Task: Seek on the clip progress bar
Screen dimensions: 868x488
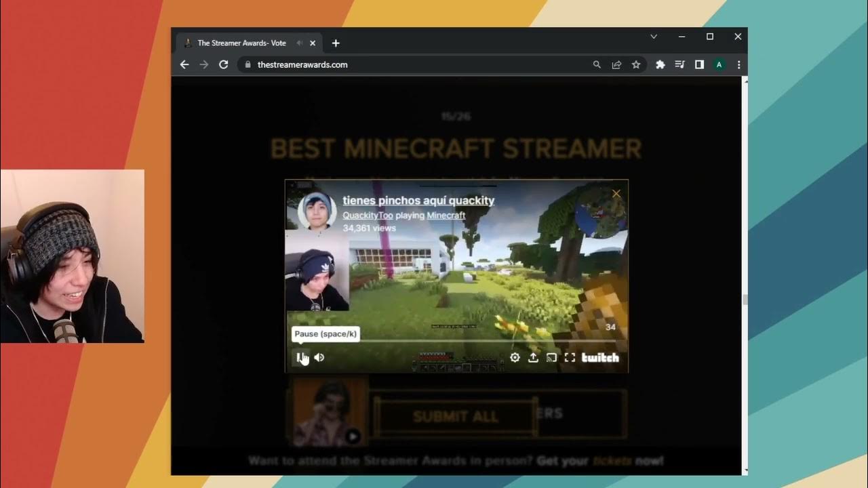Action: point(456,340)
